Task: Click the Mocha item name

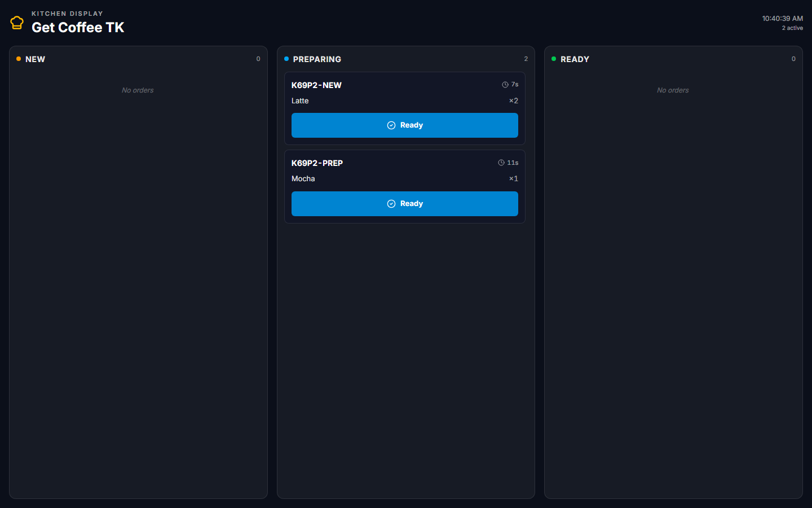Action: (303, 179)
